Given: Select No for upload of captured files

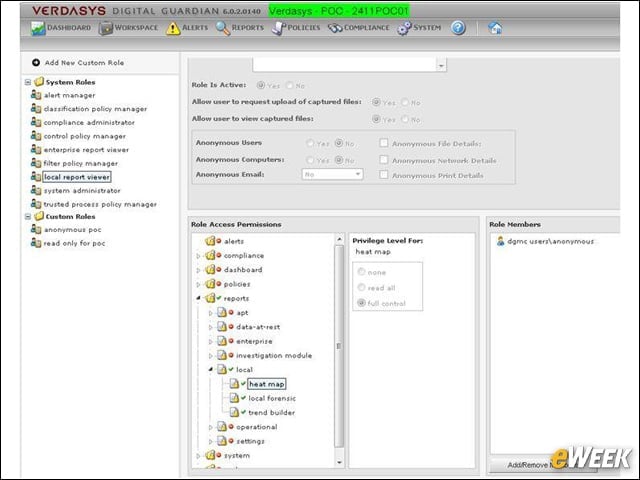Looking at the screenshot, I should (405, 102).
